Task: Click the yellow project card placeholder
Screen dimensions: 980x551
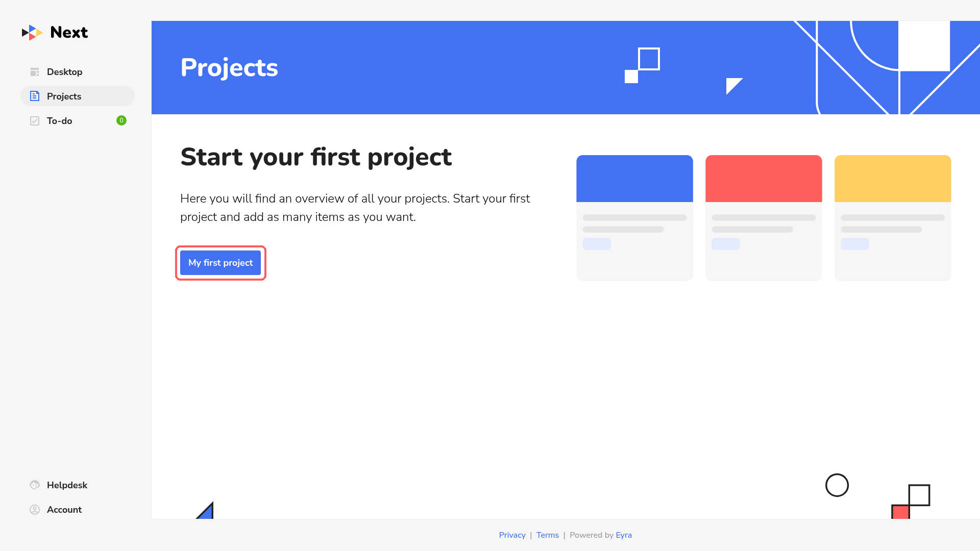Action: pyautogui.click(x=893, y=218)
